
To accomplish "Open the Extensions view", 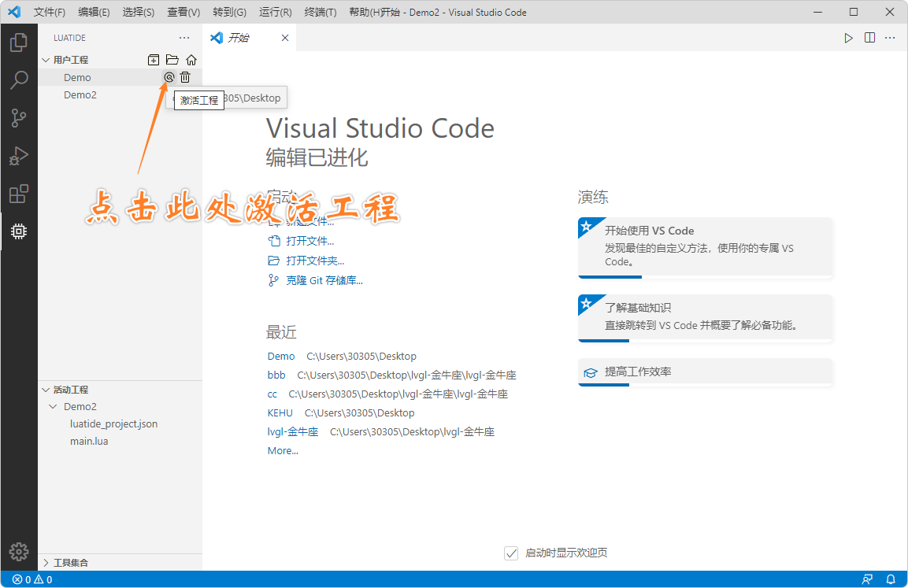I will 19,194.
